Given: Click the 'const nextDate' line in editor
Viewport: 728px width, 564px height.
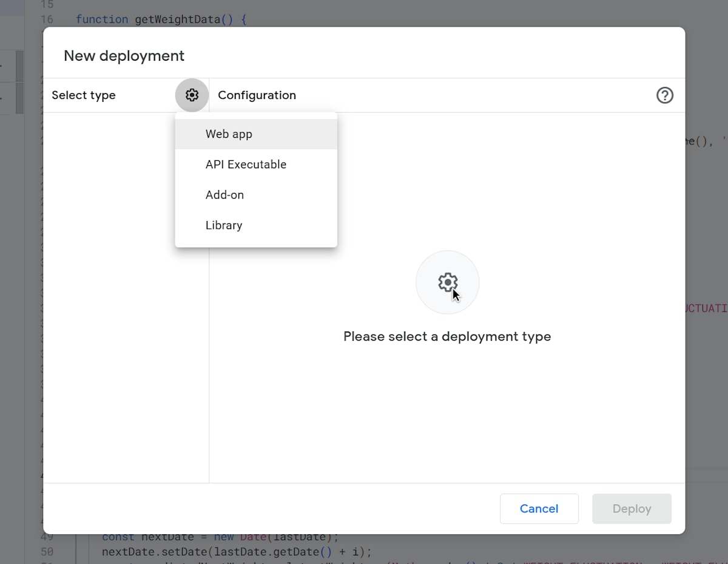Looking at the screenshot, I should 220,537.
